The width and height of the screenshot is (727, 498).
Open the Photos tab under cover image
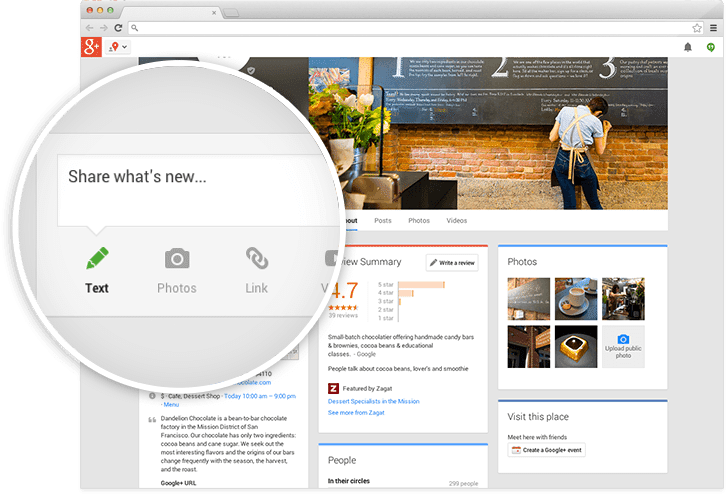[x=419, y=220]
